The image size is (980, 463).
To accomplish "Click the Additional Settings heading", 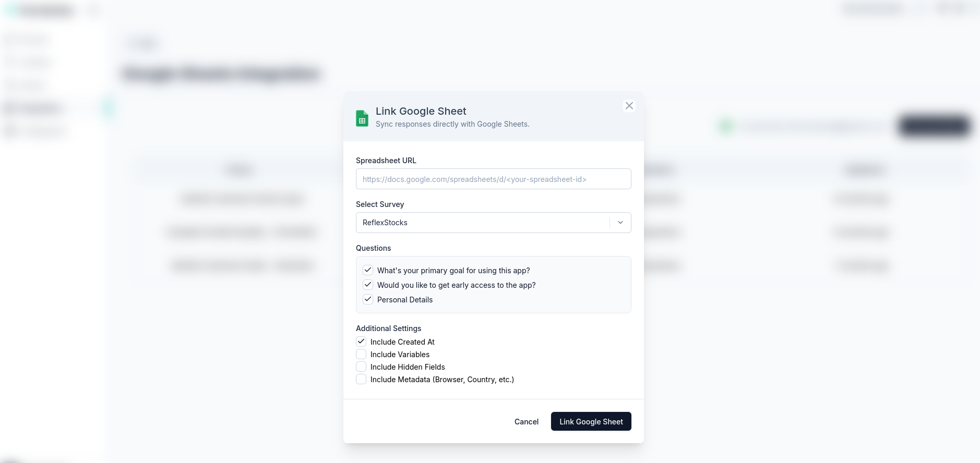I will tap(389, 328).
